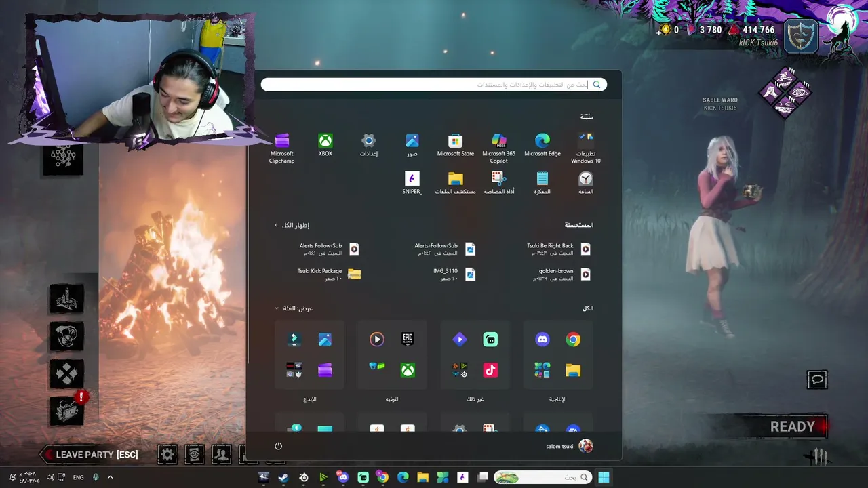Open the recommended Alerts Follow-Sub media file

pos(330,249)
